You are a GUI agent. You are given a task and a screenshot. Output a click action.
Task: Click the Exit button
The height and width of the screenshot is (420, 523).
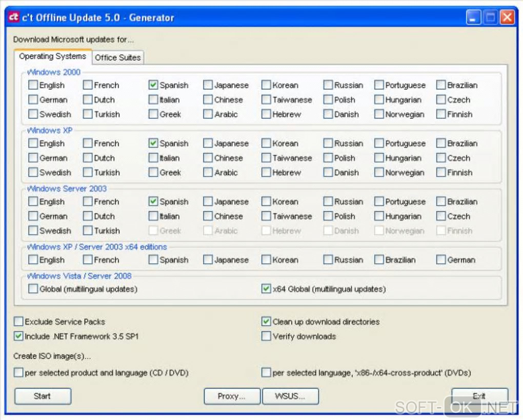tap(479, 396)
